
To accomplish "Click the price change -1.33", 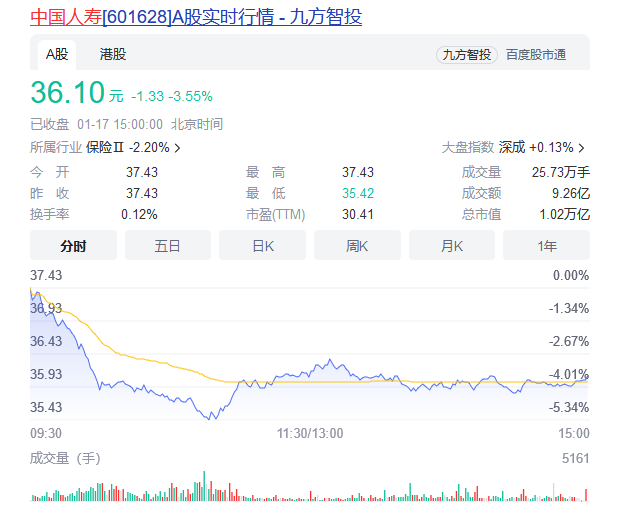I will tap(147, 96).
